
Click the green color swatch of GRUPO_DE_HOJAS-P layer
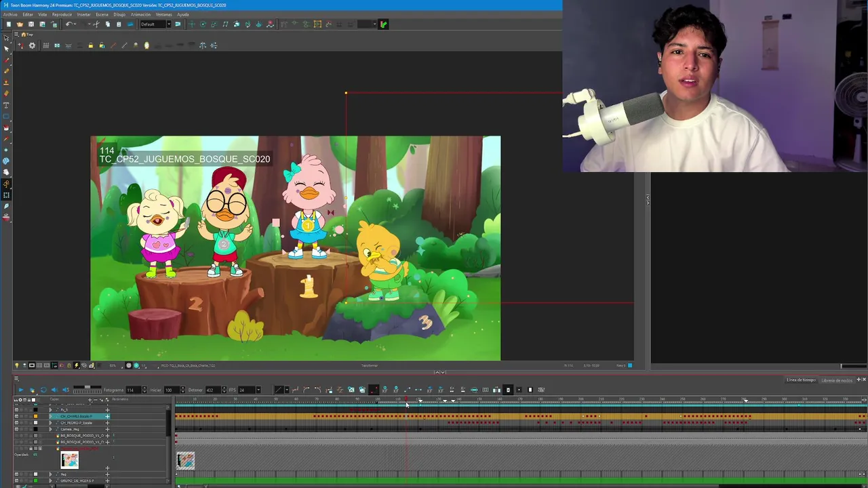click(35, 481)
